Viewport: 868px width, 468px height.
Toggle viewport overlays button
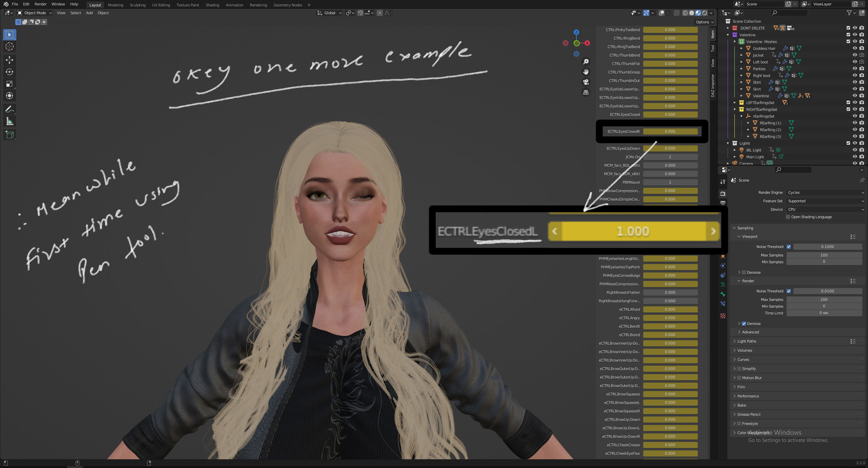(662, 13)
